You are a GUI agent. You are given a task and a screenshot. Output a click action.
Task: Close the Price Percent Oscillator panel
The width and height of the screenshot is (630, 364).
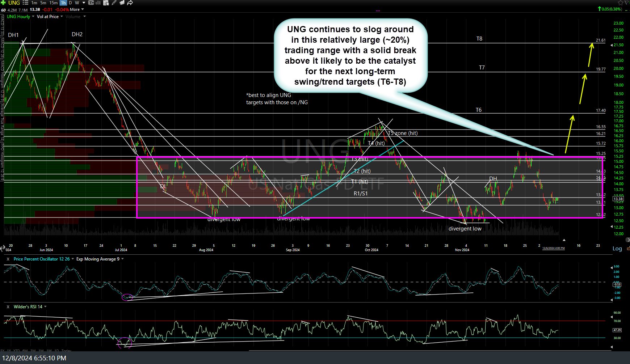coord(8,259)
